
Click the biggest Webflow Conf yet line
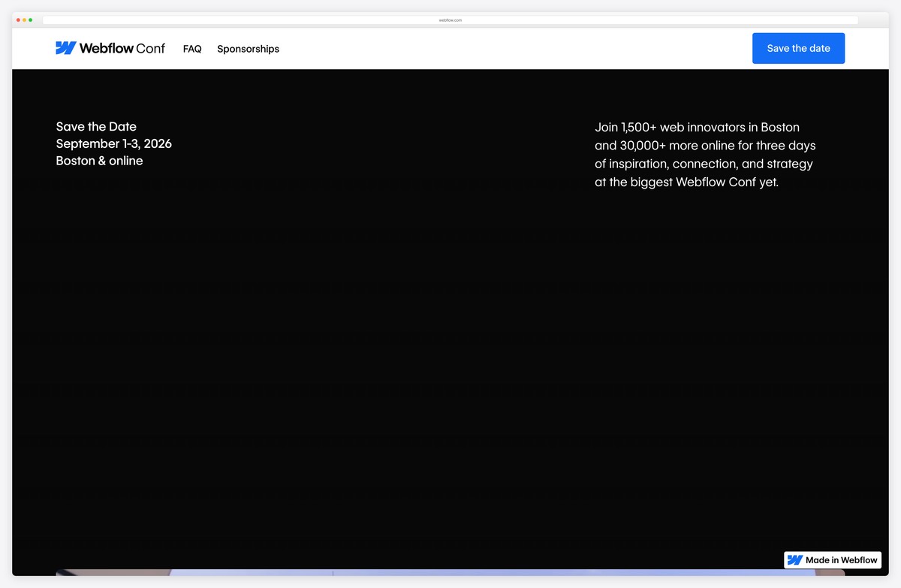pyautogui.click(x=686, y=182)
